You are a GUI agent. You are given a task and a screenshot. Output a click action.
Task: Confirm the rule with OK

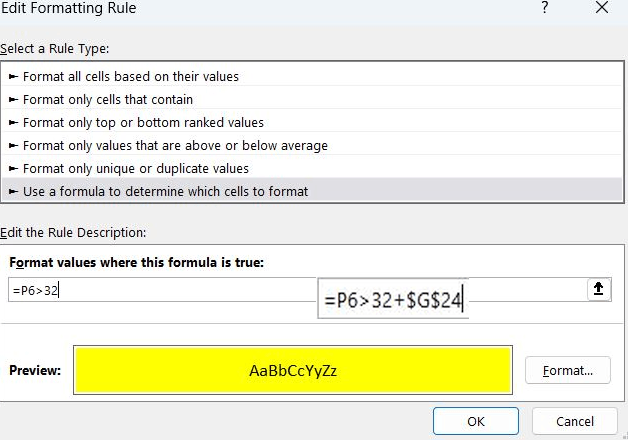click(x=476, y=421)
